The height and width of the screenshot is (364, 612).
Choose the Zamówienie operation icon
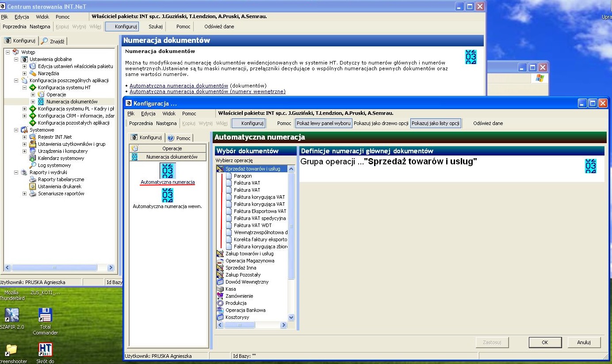point(221,296)
